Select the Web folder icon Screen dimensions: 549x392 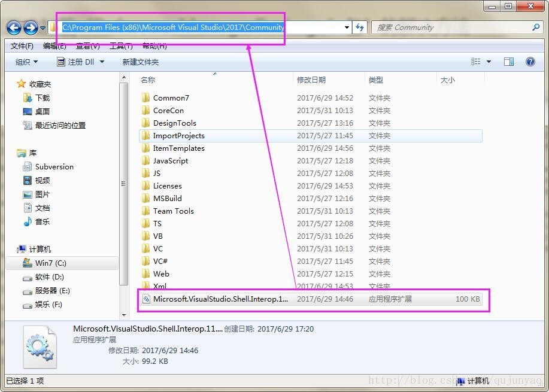[145, 274]
